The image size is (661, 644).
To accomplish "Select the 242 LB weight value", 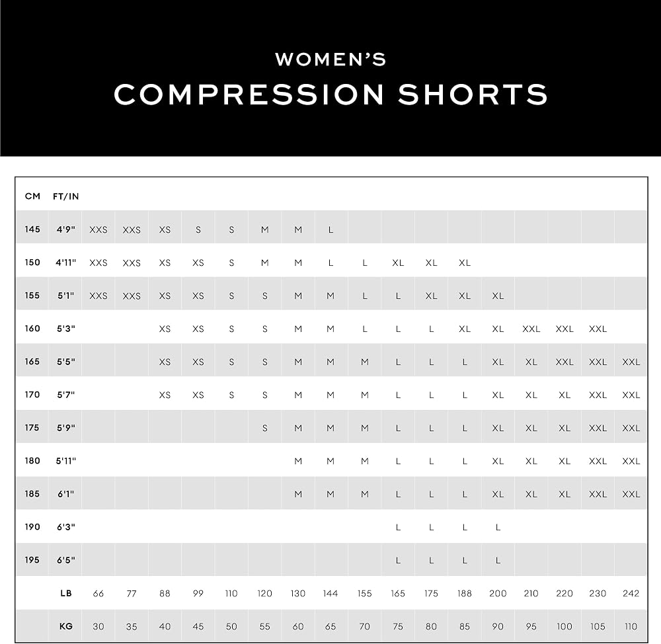I will tap(631, 593).
